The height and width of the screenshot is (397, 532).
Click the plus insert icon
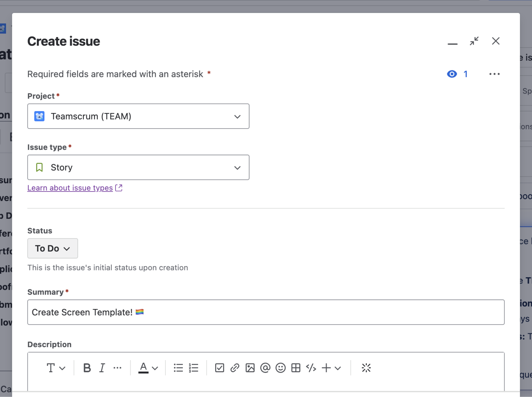coord(326,368)
